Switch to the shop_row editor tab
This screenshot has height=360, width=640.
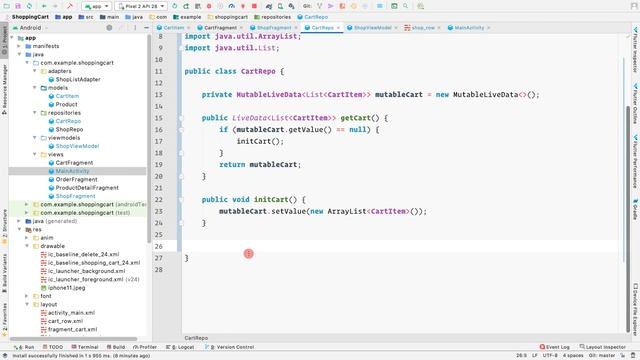click(x=423, y=28)
